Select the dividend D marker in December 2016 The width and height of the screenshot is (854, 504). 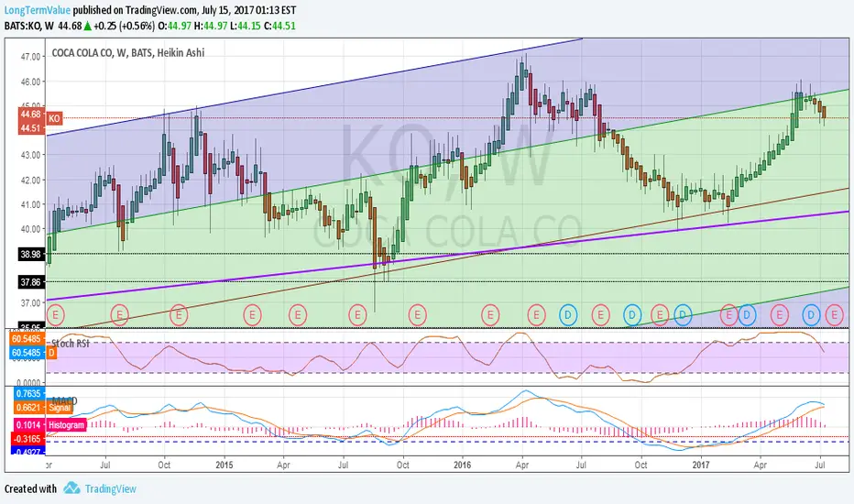point(683,314)
